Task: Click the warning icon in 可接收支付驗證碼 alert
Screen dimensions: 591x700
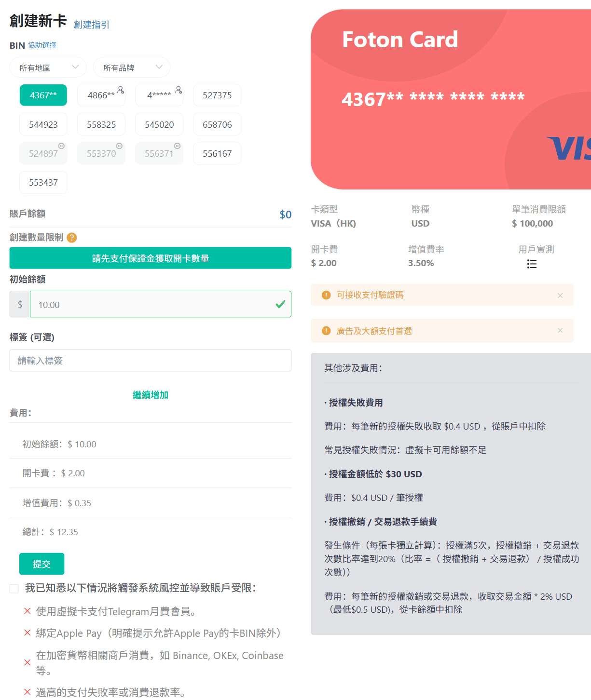Action: click(x=326, y=295)
